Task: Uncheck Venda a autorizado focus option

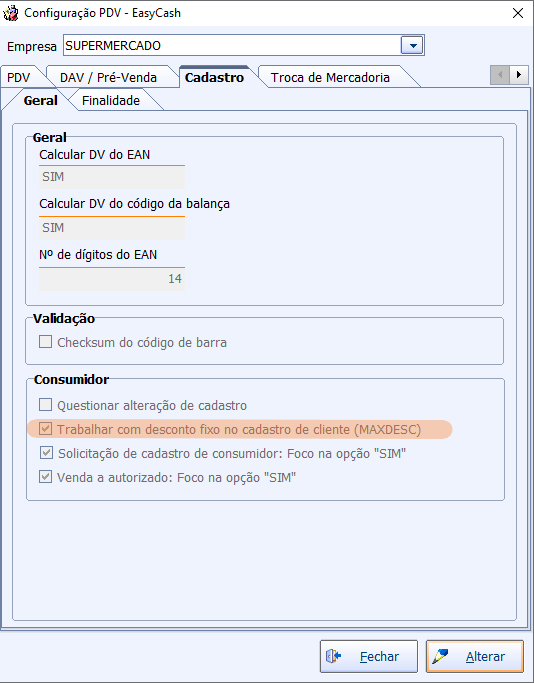Action: (x=45, y=477)
